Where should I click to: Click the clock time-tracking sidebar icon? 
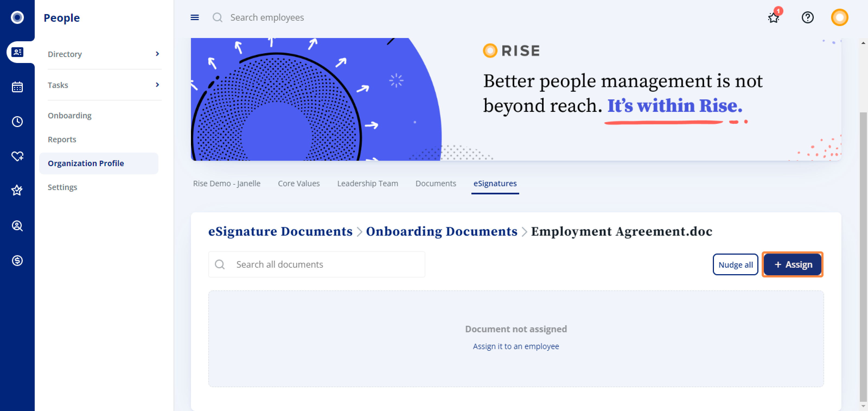[x=17, y=122]
